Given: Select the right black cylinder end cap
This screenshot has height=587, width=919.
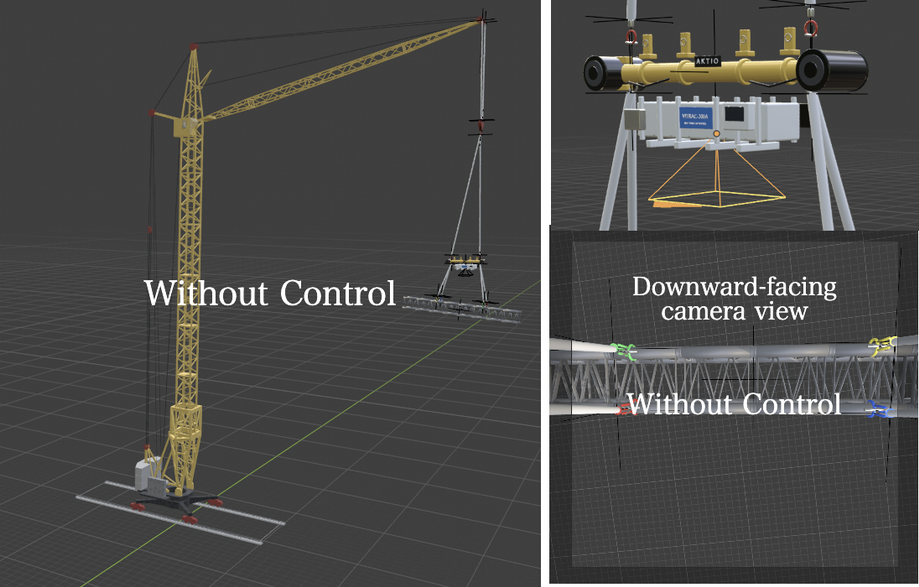Looking at the screenshot, I should pyautogui.click(x=831, y=70).
